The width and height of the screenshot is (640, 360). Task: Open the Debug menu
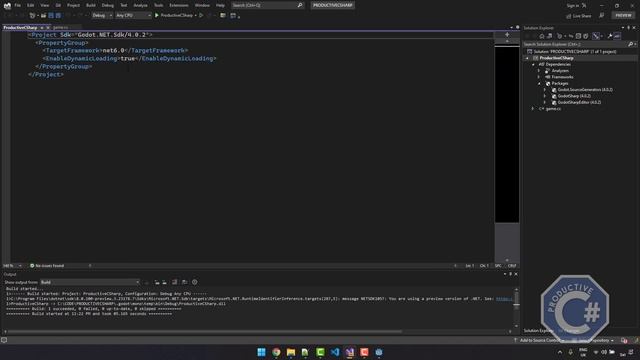(108, 5)
